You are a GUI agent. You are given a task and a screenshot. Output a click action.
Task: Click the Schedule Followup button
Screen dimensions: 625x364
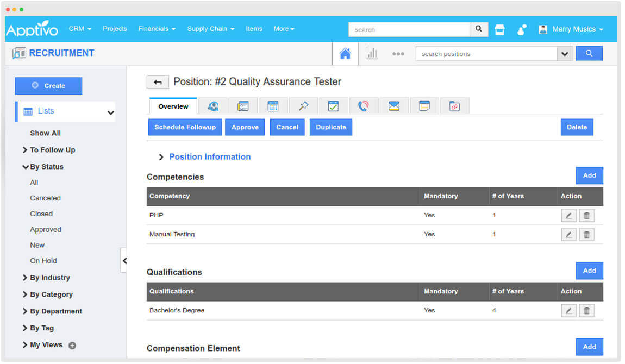(185, 127)
